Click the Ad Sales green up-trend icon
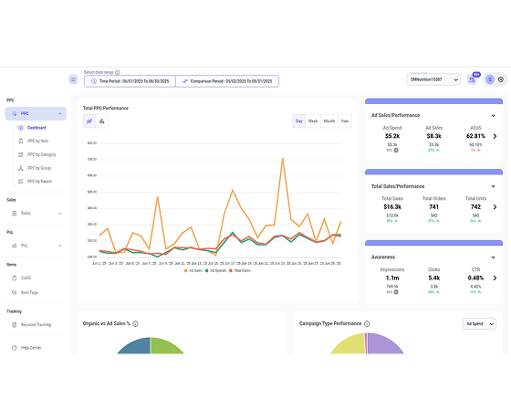Image resolution: width=511 pixels, height=420 pixels. click(438, 151)
